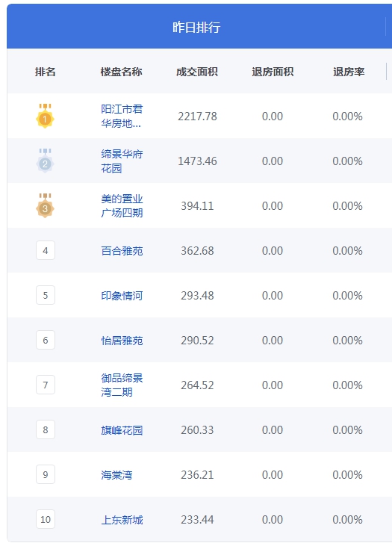Screen dimensions: 392x543
Task: Select the rank 4 number badge
Action: point(46,250)
